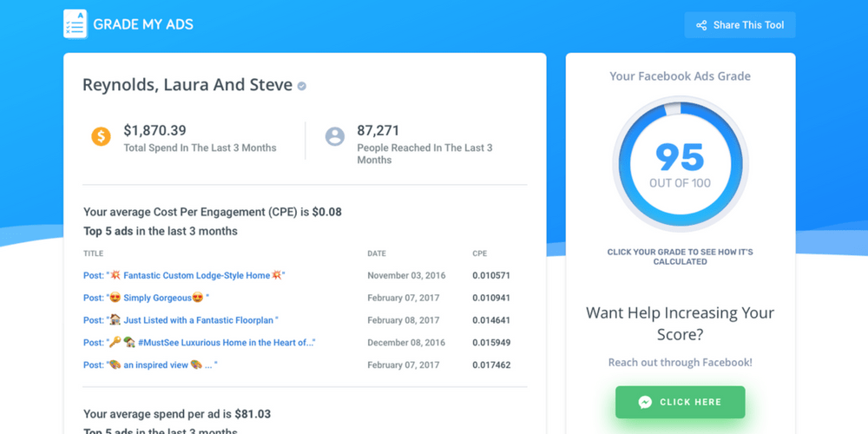Viewport: 868px width, 434px height.
Task: Click the 95 out of 100 grade circle
Action: click(680, 163)
